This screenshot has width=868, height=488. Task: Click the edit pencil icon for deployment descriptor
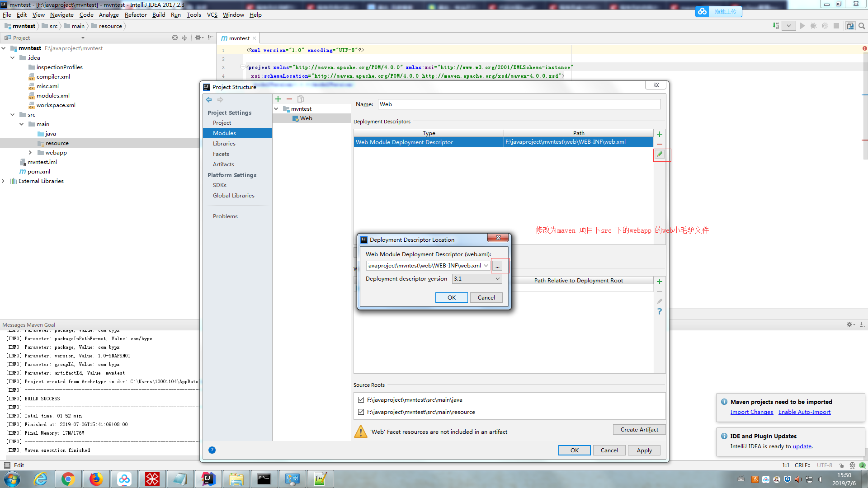(660, 155)
